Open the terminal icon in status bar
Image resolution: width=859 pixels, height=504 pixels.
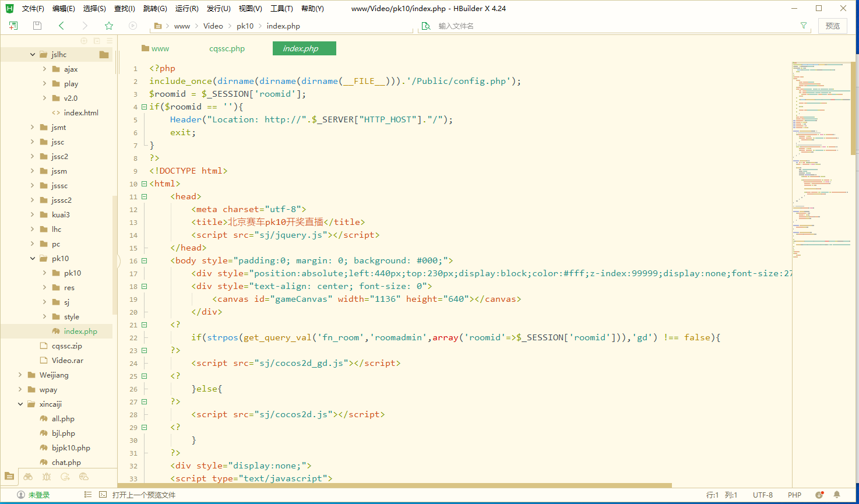click(103, 495)
